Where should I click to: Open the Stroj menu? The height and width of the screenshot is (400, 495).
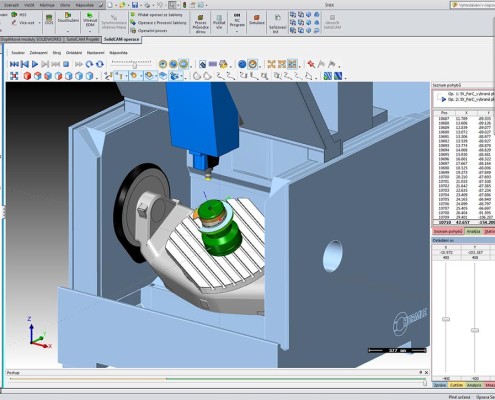pyautogui.click(x=57, y=53)
